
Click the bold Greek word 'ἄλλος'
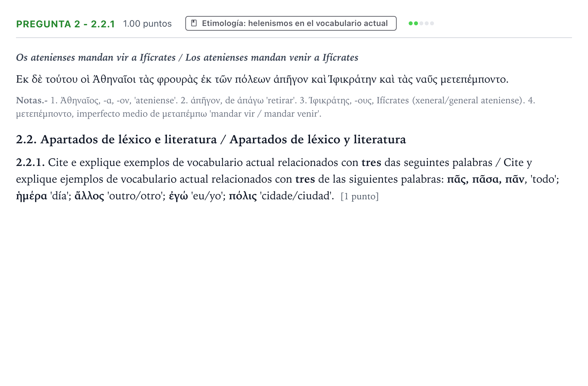[89, 196]
